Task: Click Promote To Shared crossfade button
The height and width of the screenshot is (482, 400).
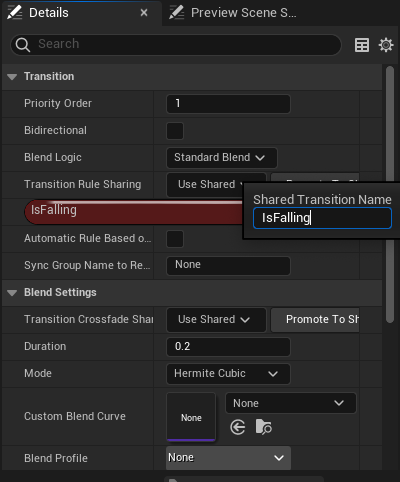Action: coord(315,320)
